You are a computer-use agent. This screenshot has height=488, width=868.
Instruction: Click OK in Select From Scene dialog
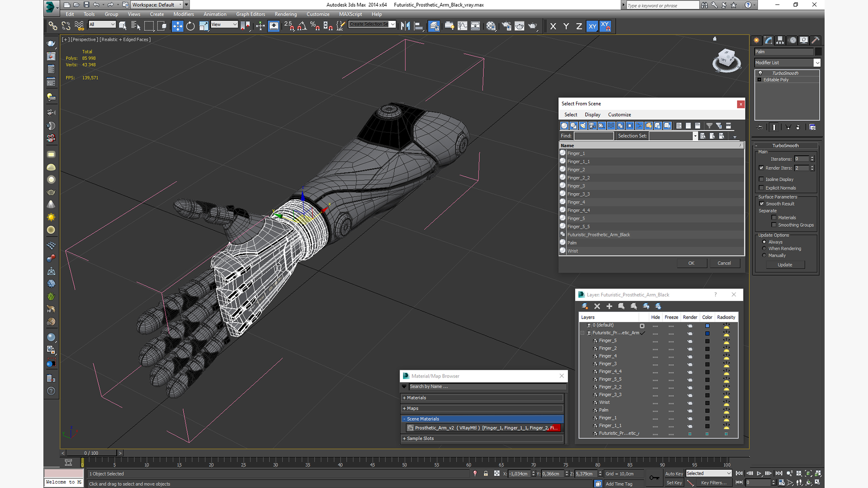692,263
